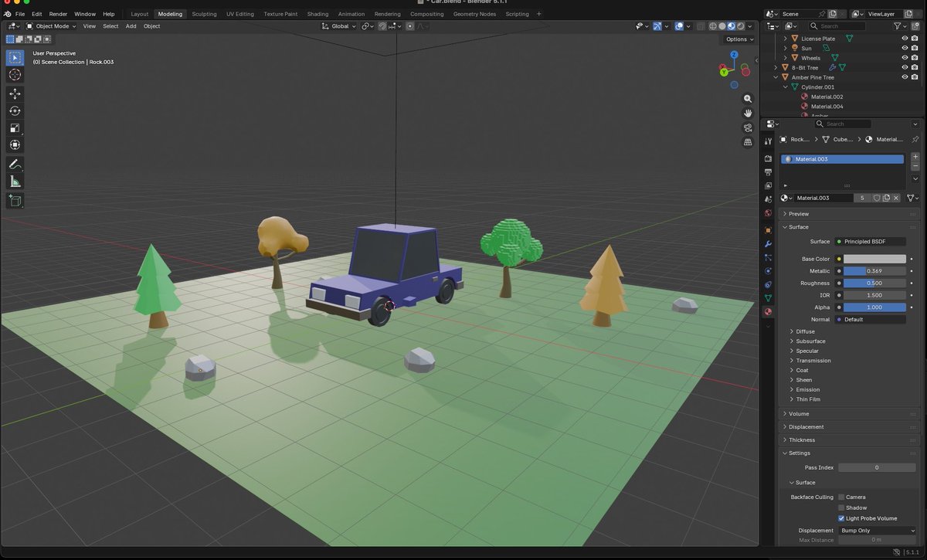Select Material.003 slot in list

(x=843, y=159)
